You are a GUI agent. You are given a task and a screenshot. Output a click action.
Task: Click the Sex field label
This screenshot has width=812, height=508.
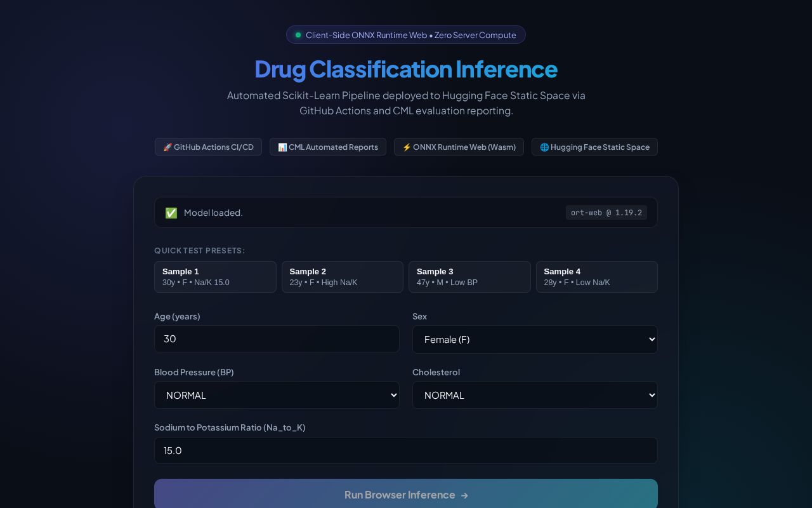tap(419, 316)
